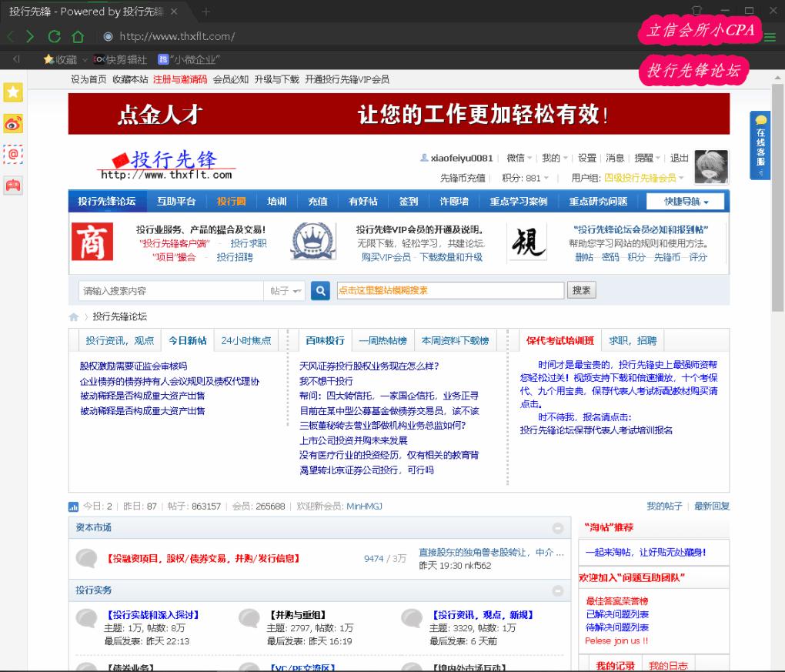Click inside the search input field
The height and width of the screenshot is (672, 785).
pos(169,291)
